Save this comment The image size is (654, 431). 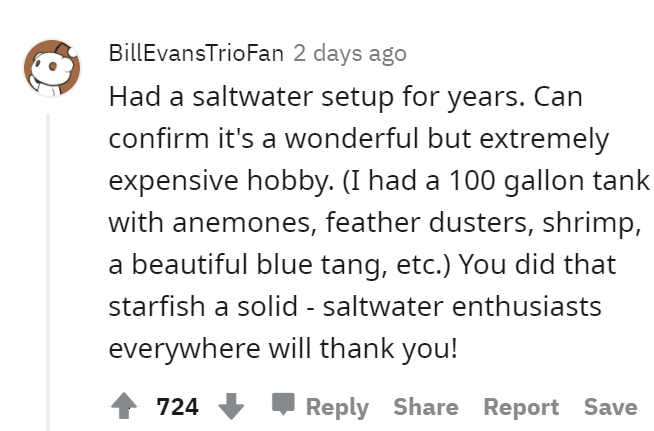(610, 407)
